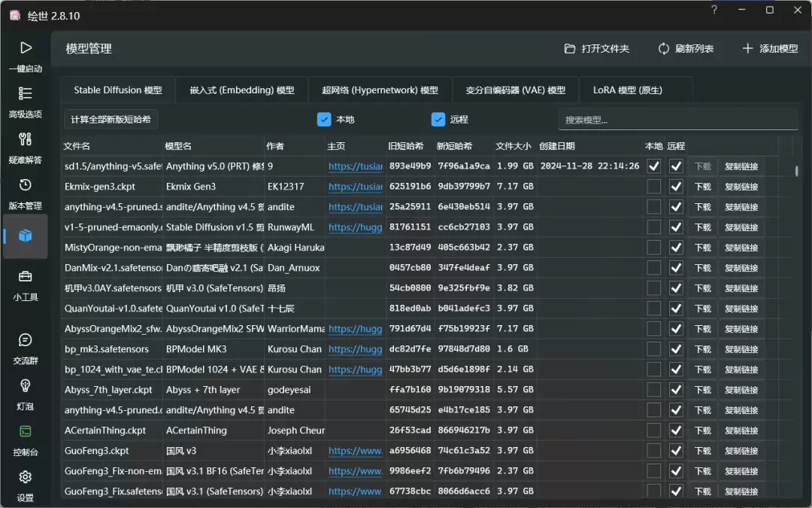The image size is (812, 508).
Task: Toggle the 本地 checkbox for Ekmix-gen3.ckpt
Action: [654, 187]
